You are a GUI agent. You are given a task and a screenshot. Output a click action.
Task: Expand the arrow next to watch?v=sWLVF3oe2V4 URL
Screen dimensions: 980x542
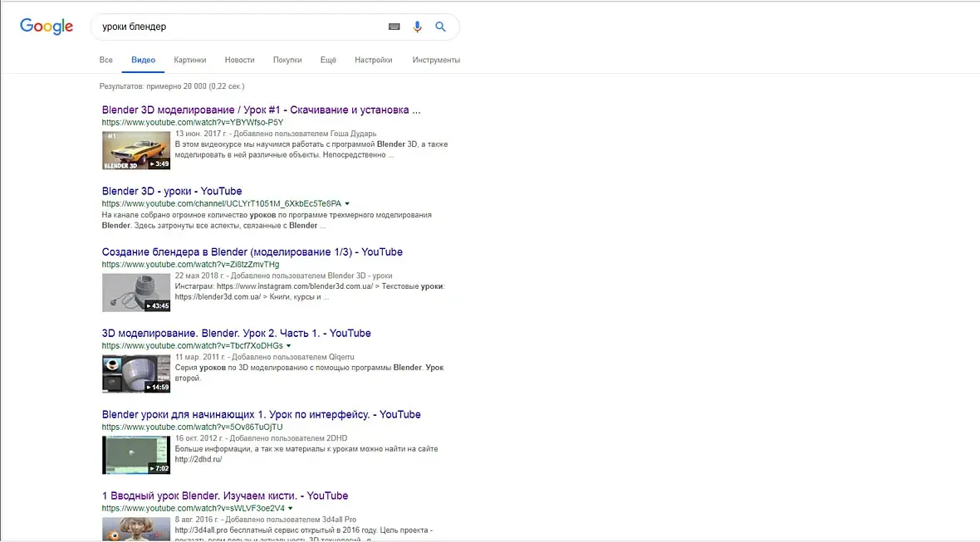tap(291, 508)
